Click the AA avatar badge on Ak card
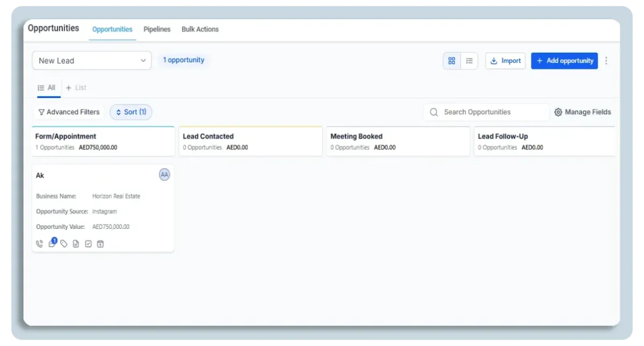 coord(164,175)
